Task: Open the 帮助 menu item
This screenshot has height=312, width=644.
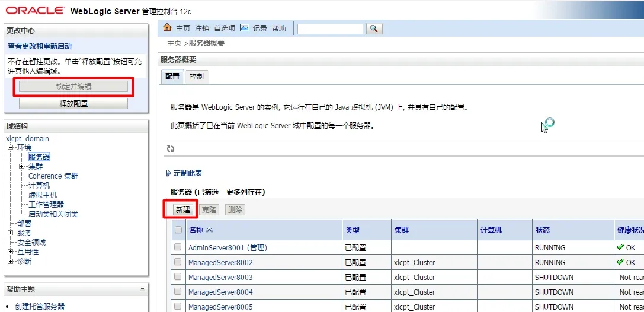Action: click(x=279, y=28)
